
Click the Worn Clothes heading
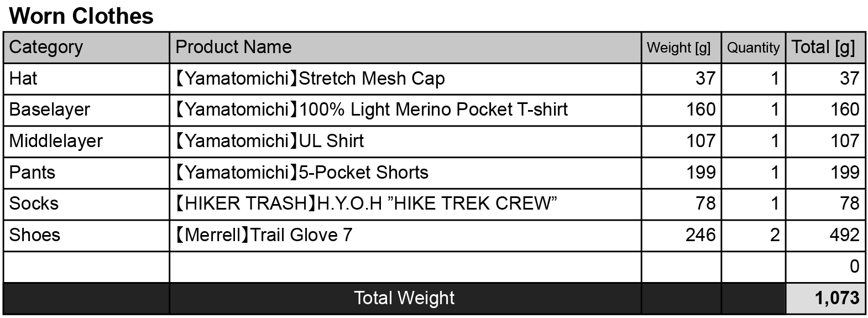[81, 16]
